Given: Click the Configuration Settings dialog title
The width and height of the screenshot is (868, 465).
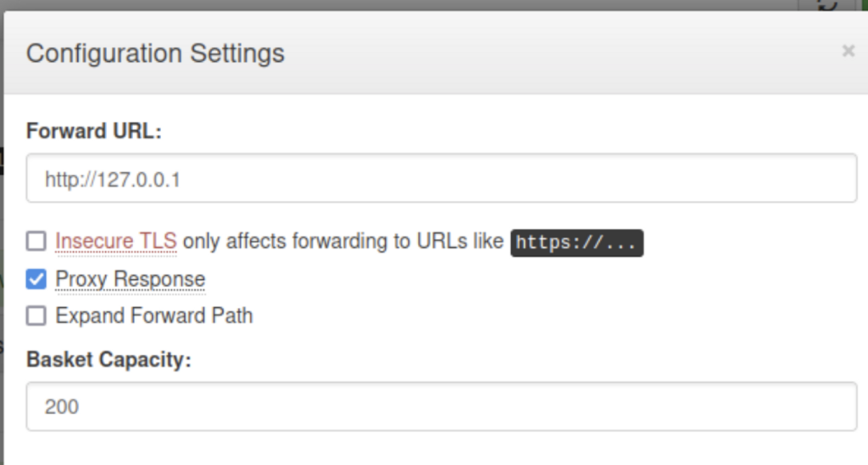Looking at the screenshot, I should coord(155,53).
